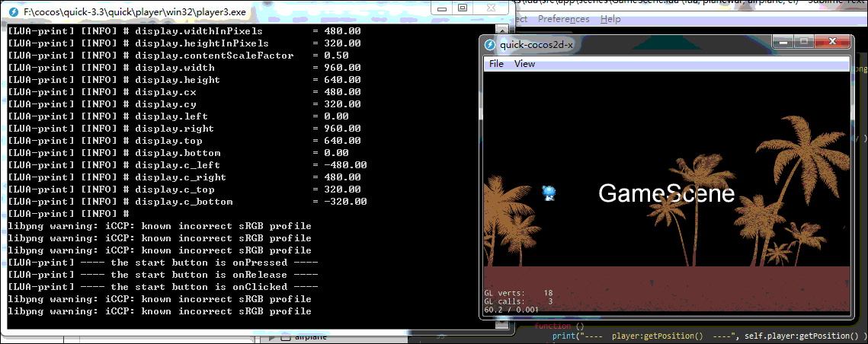The width and height of the screenshot is (868, 344).
Task: Click 'start button is onRelease' console line
Action: click(163, 274)
